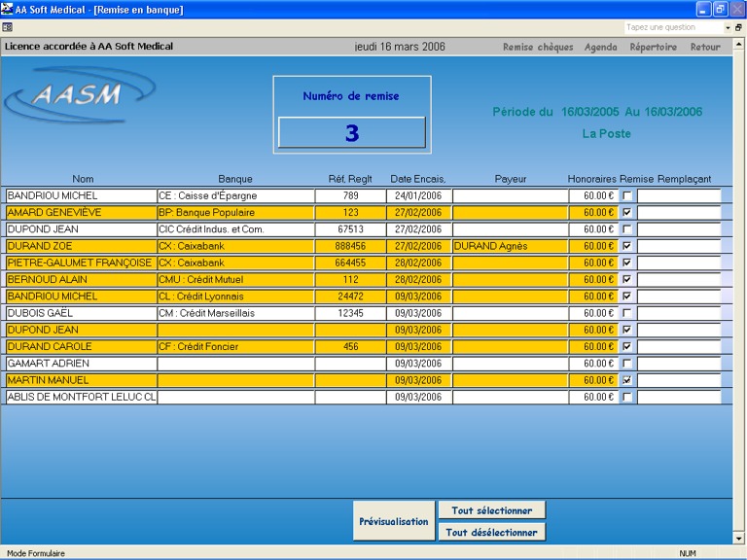This screenshot has width=747, height=560.
Task: Click bank cell 'CMU : Crédit Mutuel'
Action: pos(235,279)
